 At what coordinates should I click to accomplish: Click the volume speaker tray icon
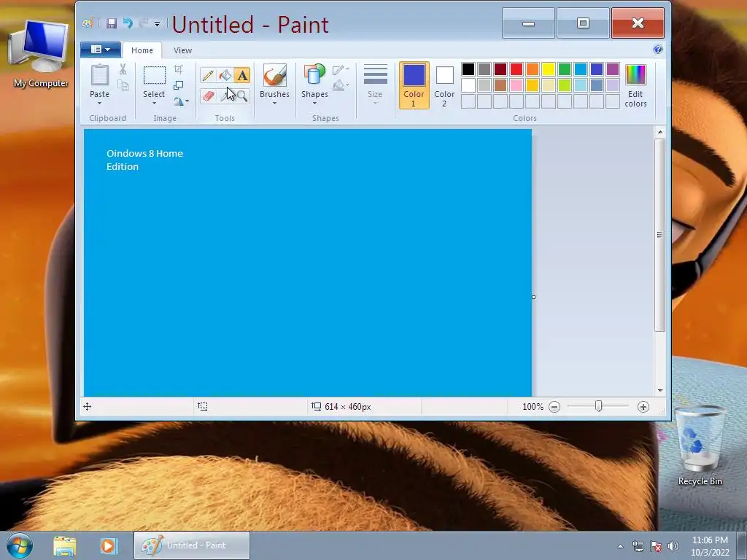pos(673,546)
